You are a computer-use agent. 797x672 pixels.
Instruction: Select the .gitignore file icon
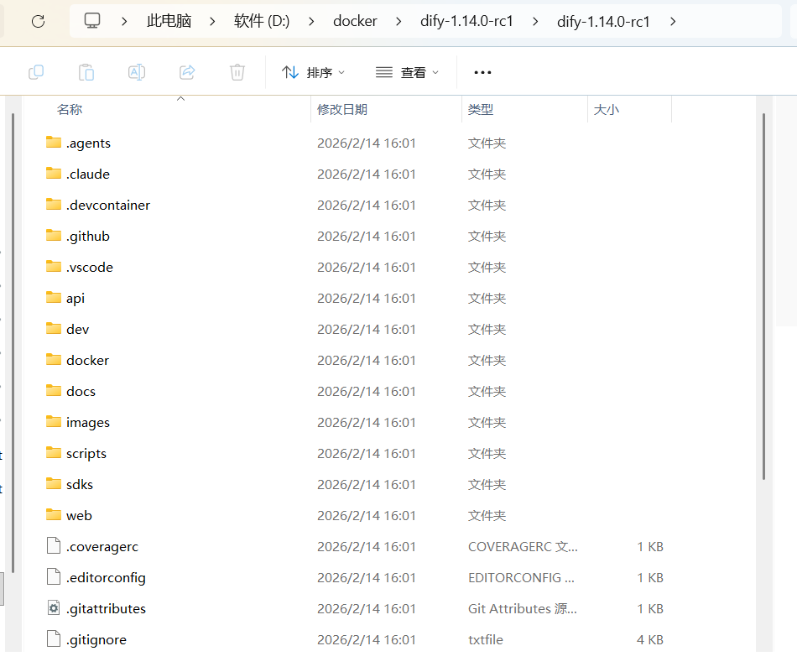[x=54, y=639]
